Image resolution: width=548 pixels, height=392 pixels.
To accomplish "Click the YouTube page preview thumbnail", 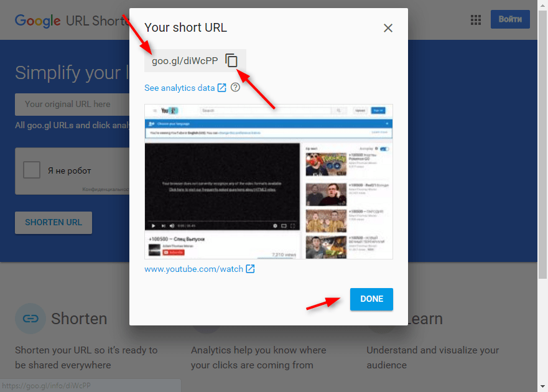I will (269, 182).
